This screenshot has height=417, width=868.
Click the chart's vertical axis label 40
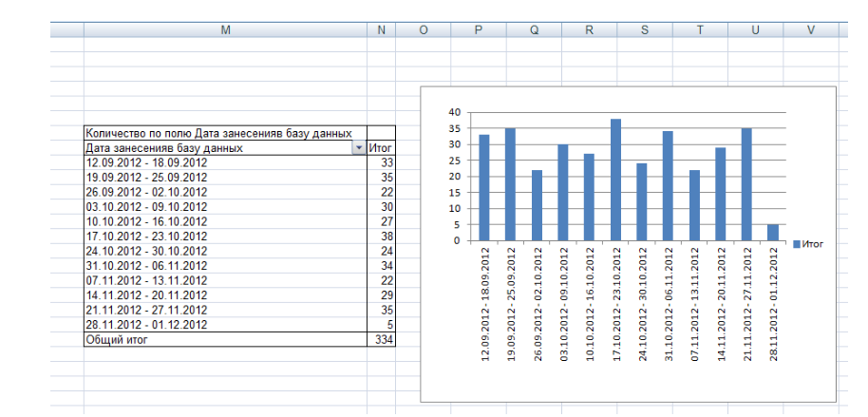pos(455,112)
